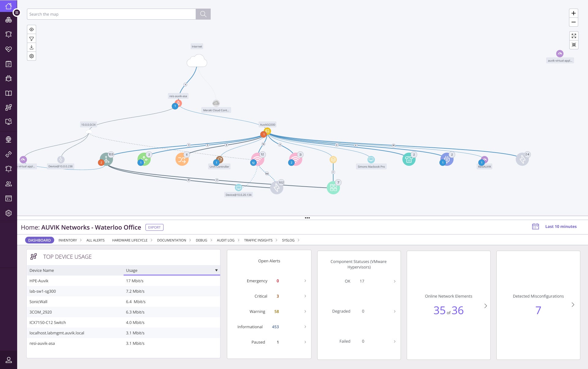Screen dimensions: 588x369
Task: Expand the SYSLOG tab chevron
Action: click(299, 240)
